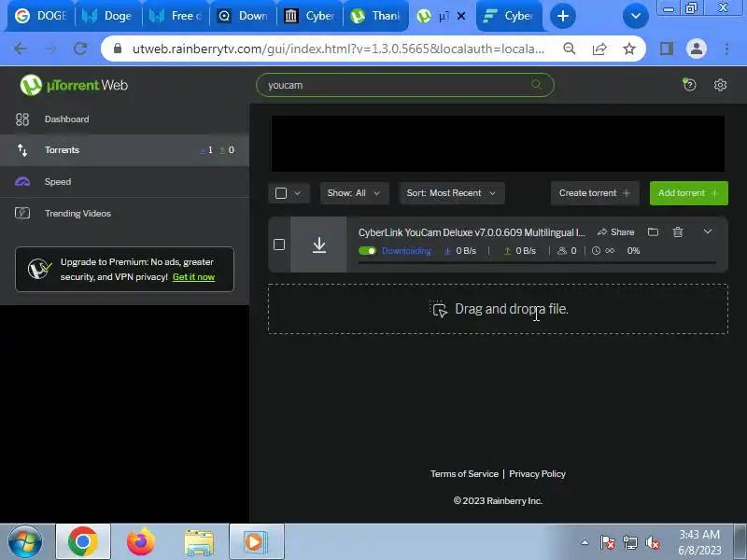This screenshot has height=560, width=747.
Task: Open folder icon for CyberLink YouCam torrent
Action: tap(653, 231)
